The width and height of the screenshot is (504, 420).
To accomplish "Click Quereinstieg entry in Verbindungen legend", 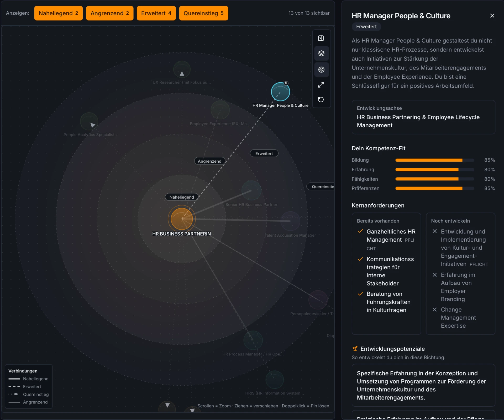I will (29, 394).
